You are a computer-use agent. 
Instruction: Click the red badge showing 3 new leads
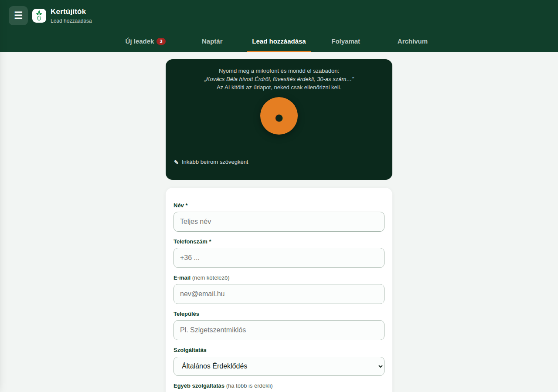click(x=161, y=41)
